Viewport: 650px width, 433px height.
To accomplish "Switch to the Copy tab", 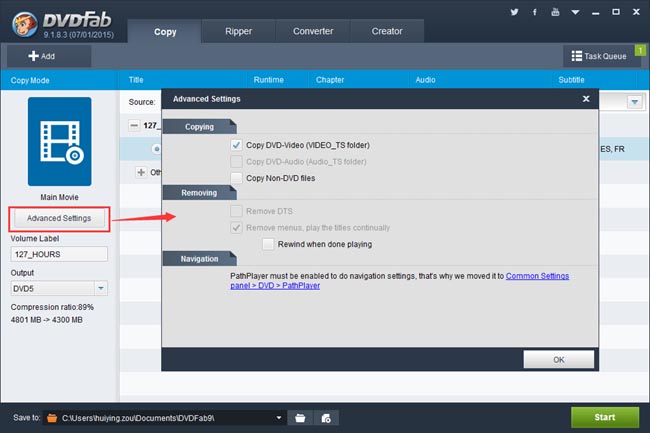I will pos(165,31).
